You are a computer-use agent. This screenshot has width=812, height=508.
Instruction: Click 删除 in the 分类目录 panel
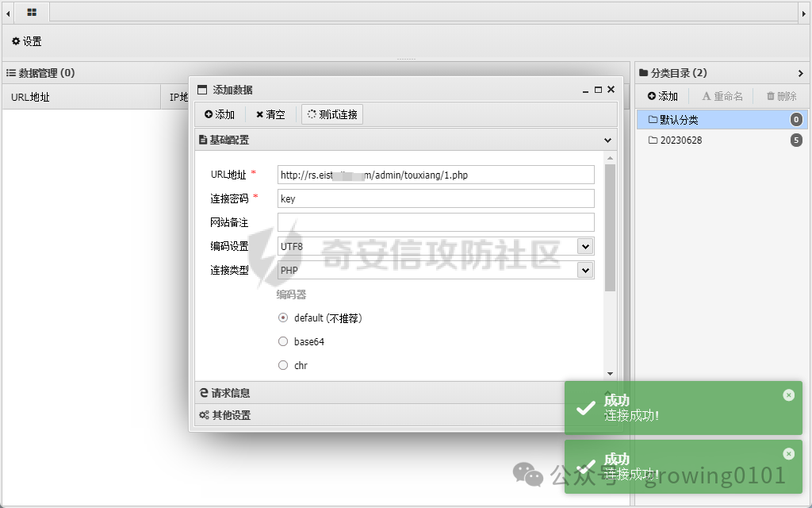781,96
